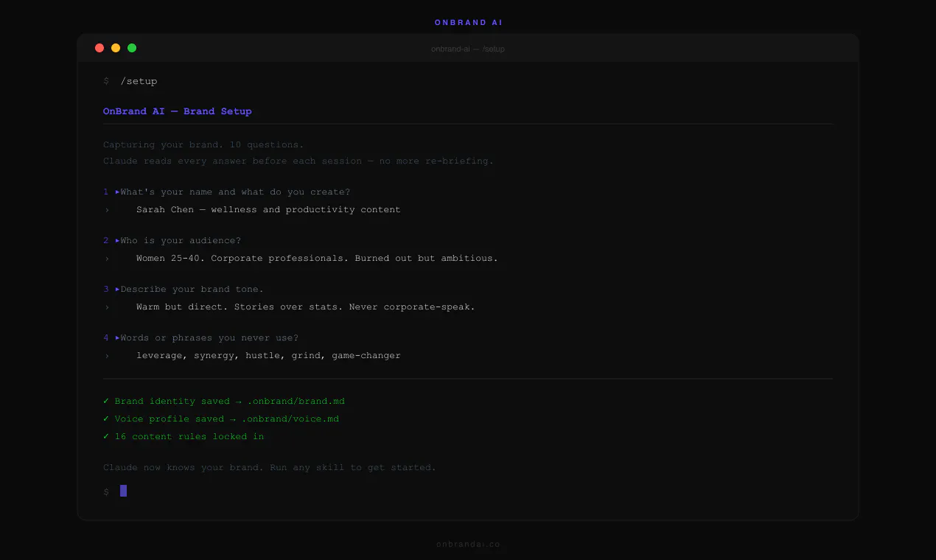This screenshot has height=560, width=936.
Task: Click the triangle marker of question 2
Action: (x=117, y=240)
